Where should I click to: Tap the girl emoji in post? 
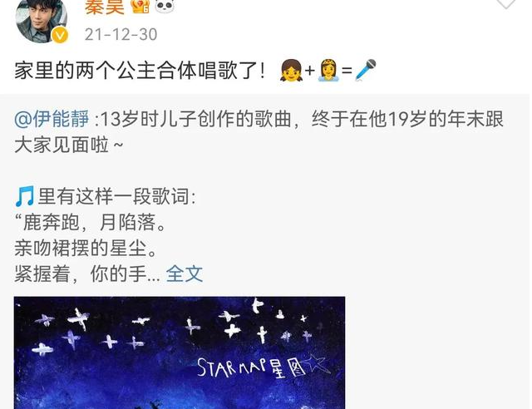pos(291,71)
